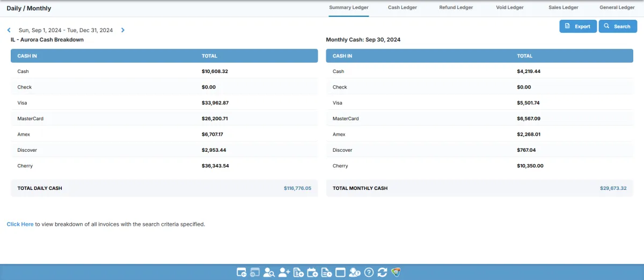This screenshot has width=644, height=280.
Task: Click total monthly cash amount $29,673.32
Action: 613,188
